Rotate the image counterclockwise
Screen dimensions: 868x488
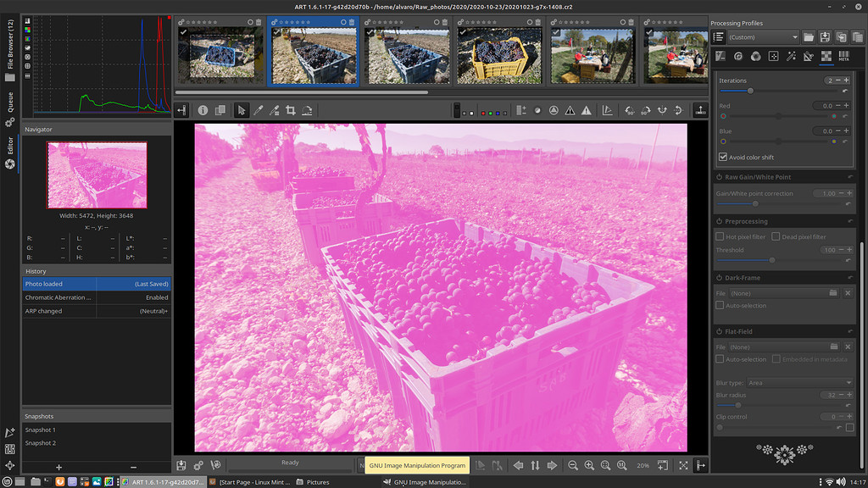[628, 110]
